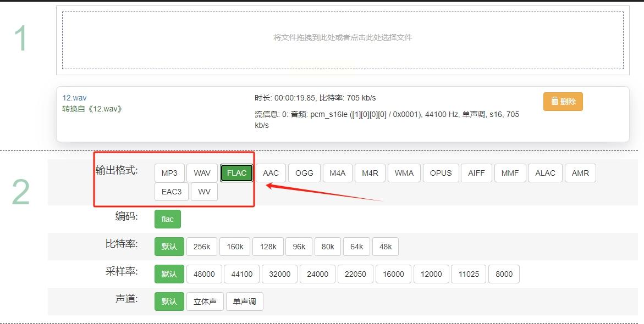Select M4R output format
This screenshot has width=644, height=324.
(370, 173)
